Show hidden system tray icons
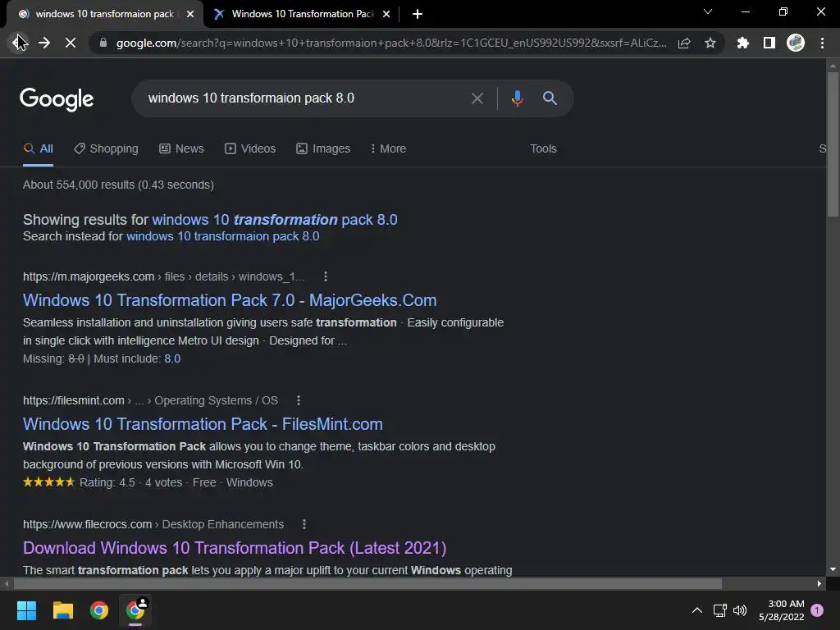Viewport: 840px width, 630px height. click(697, 610)
